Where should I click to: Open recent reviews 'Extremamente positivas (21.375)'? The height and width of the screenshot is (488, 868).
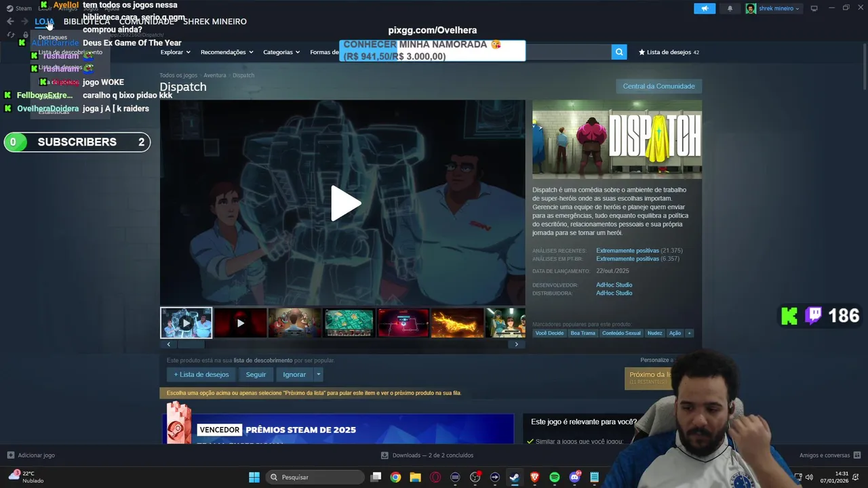639,251
